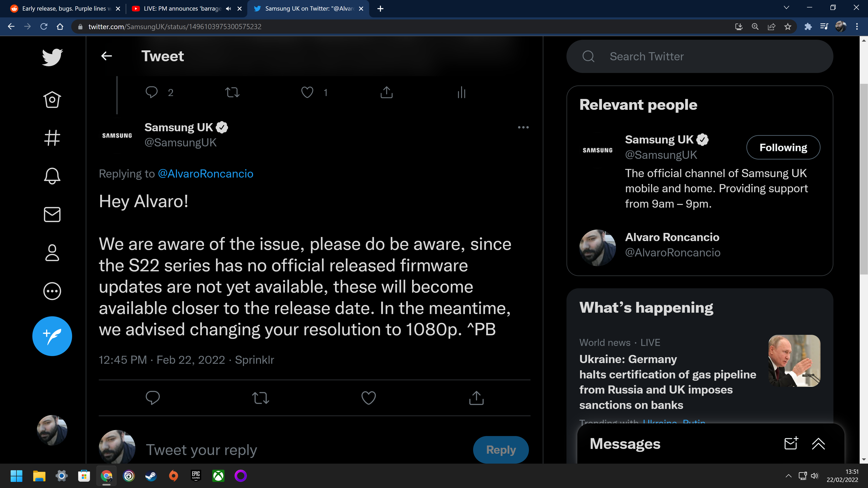868x488 pixels.
Task: Open Samsung UK profile name in tweet
Action: pos(179,127)
